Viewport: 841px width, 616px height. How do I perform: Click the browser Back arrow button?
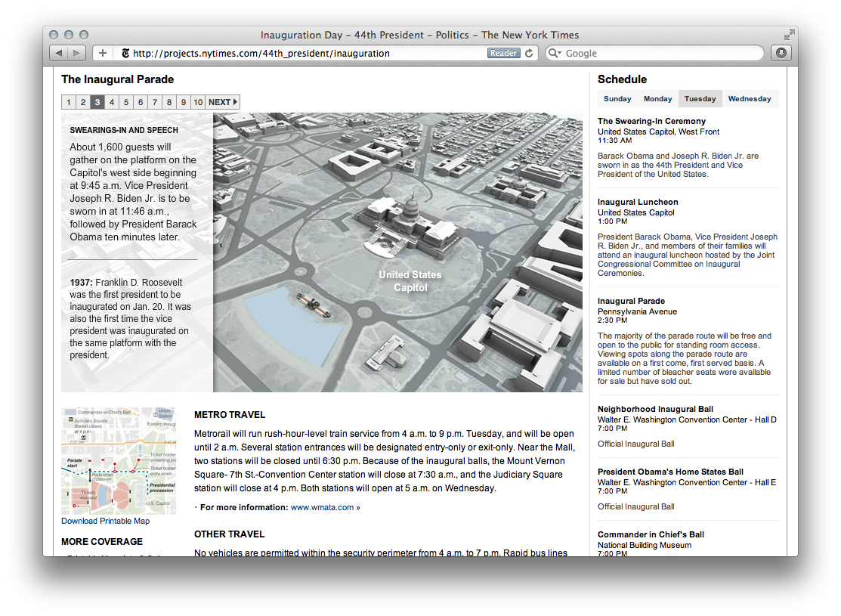click(x=59, y=53)
